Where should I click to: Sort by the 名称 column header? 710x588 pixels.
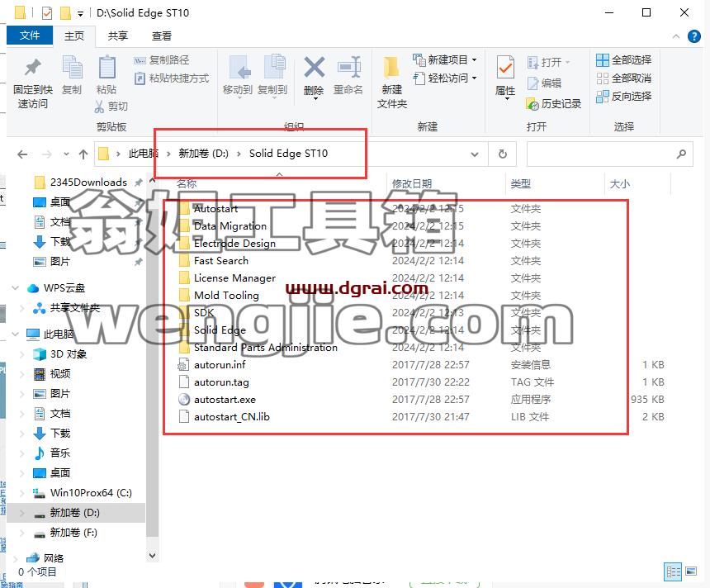click(x=187, y=184)
